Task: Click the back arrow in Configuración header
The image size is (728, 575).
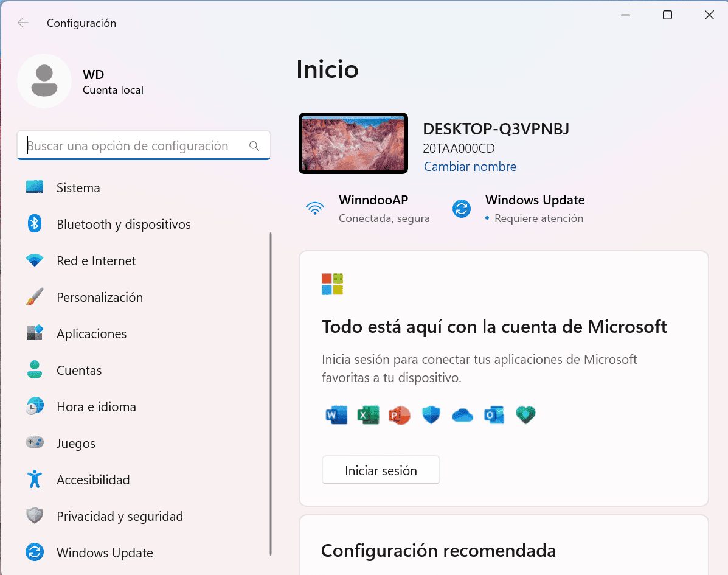Action: click(23, 23)
